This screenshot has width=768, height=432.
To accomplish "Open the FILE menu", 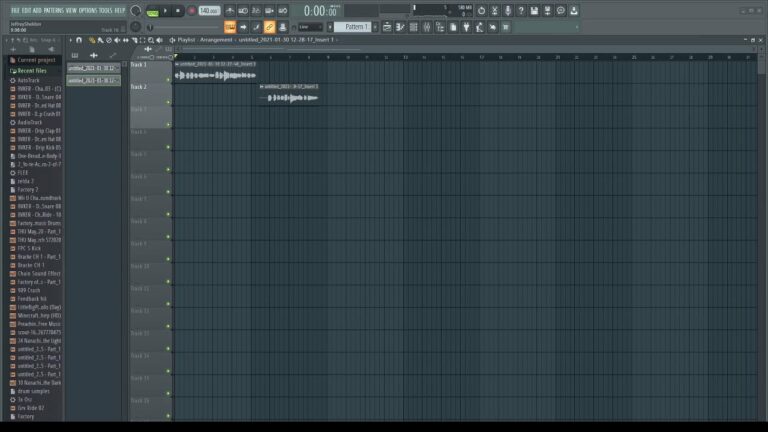I will (15, 10).
